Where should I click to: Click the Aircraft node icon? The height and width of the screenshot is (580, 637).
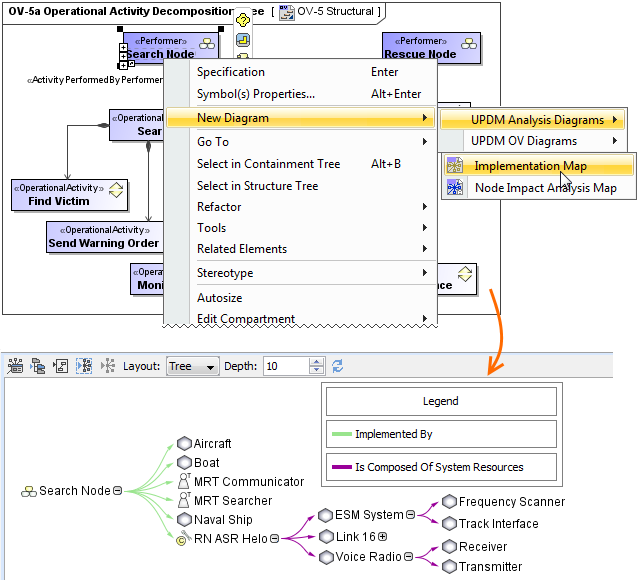click(x=184, y=443)
